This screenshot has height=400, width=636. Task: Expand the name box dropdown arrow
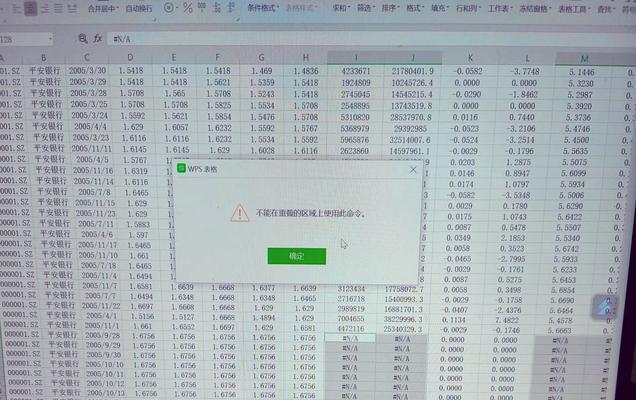50,39
